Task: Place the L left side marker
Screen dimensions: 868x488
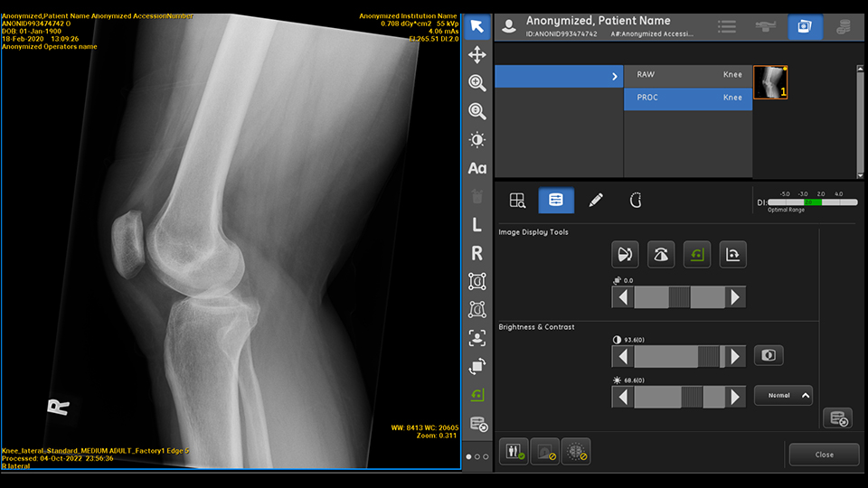Action: (477, 225)
